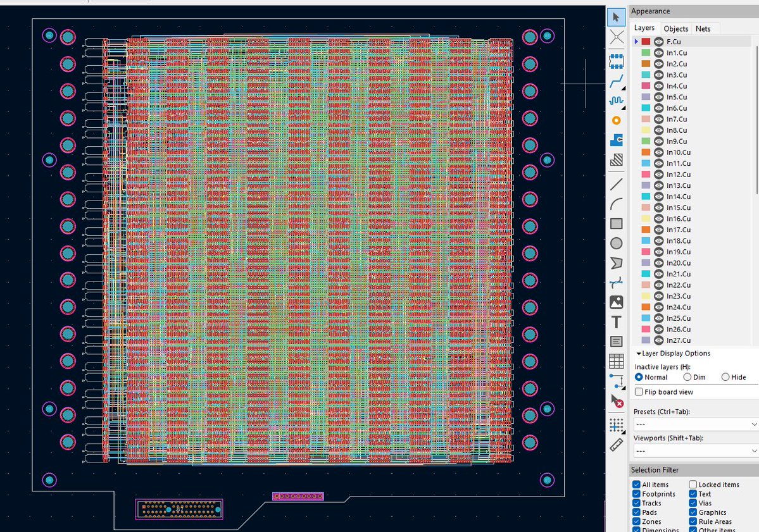759x532 pixels.
Task: Select the In7.Cu layer name
Action: point(677,119)
